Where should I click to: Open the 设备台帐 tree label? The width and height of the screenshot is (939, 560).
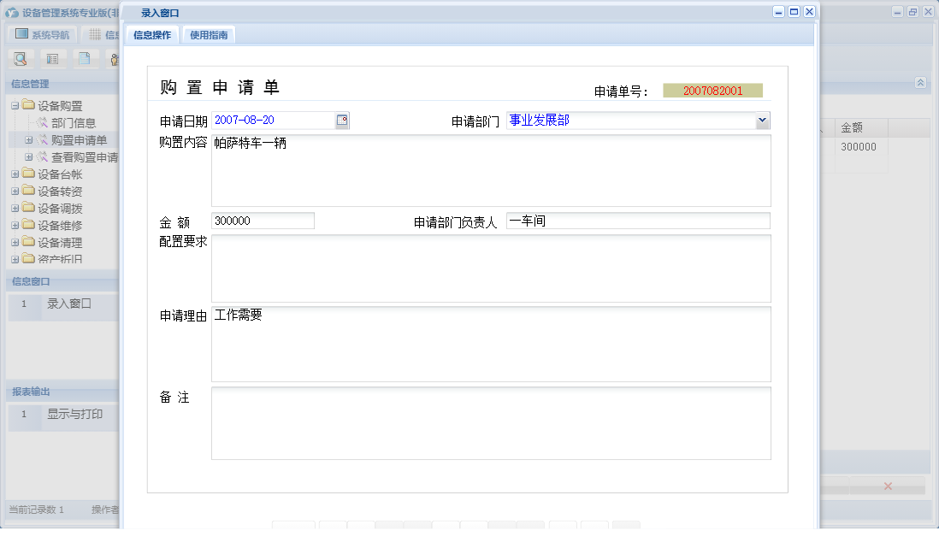click(60, 174)
